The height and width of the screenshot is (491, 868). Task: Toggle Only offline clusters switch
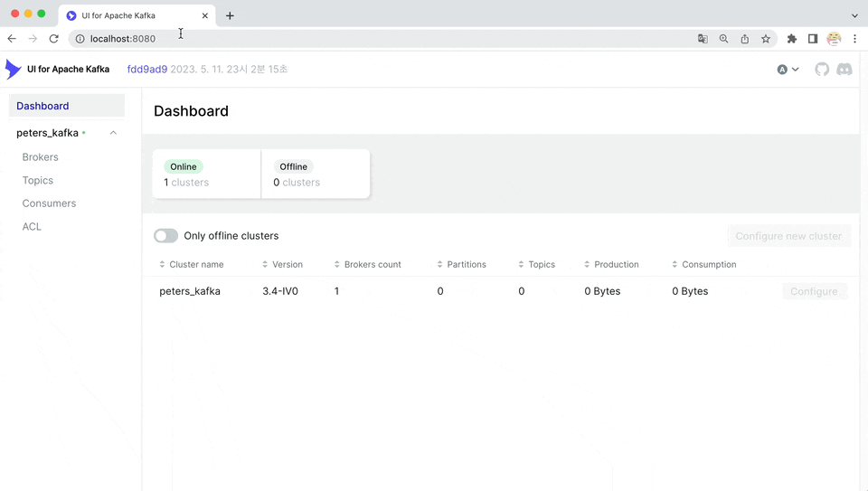click(x=165, y=236)
